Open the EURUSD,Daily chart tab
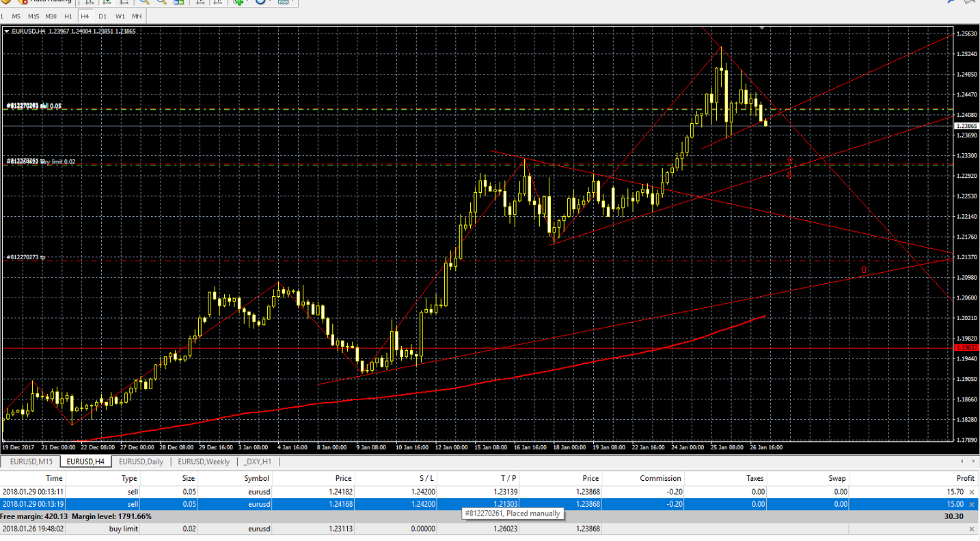This screenshot has height=541, width=980. (x=141, y=462)
